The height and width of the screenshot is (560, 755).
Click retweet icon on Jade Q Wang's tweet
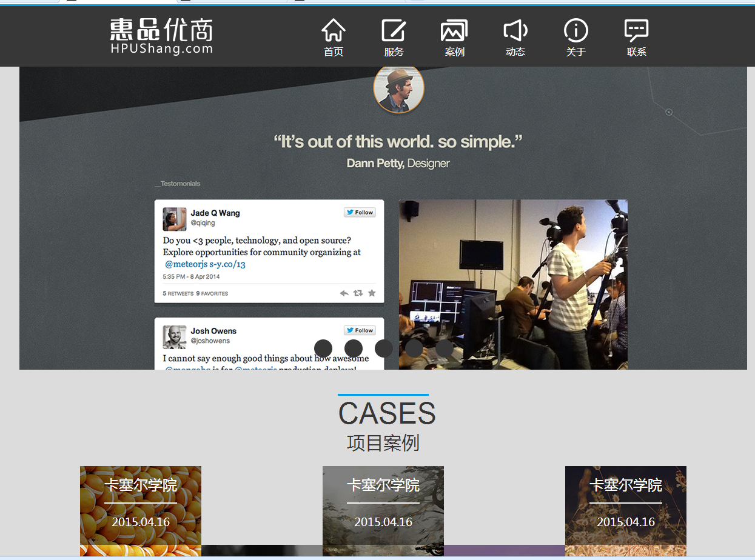[x=358, y=293]
